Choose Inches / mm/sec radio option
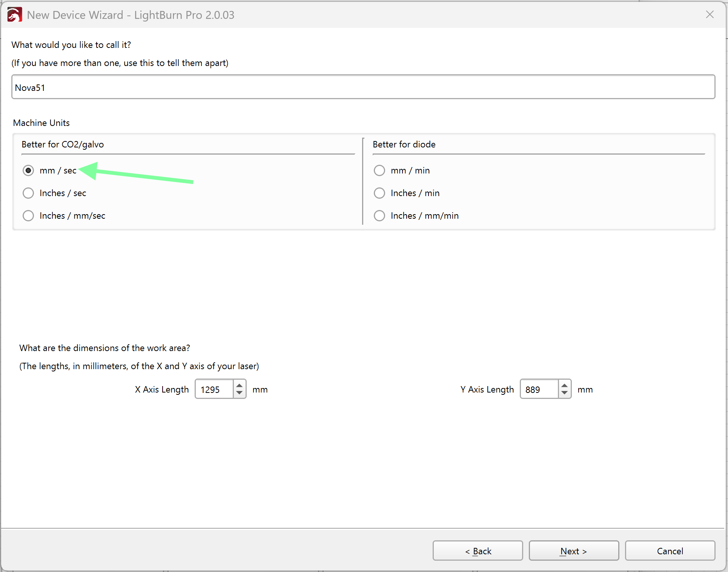This screenshot has width=728, height=572. click(x=28, y=216)
